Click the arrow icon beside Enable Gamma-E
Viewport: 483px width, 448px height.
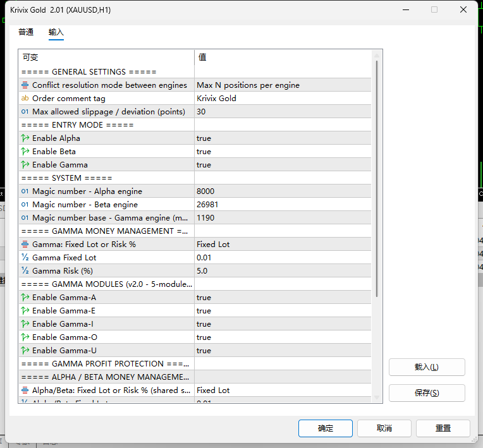coord(25,310)
